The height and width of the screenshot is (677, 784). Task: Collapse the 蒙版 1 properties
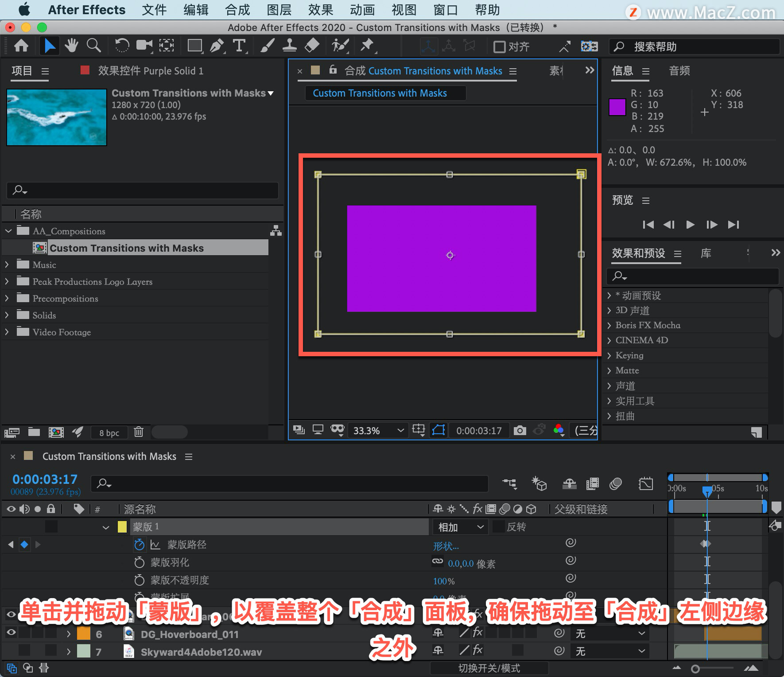105,527
